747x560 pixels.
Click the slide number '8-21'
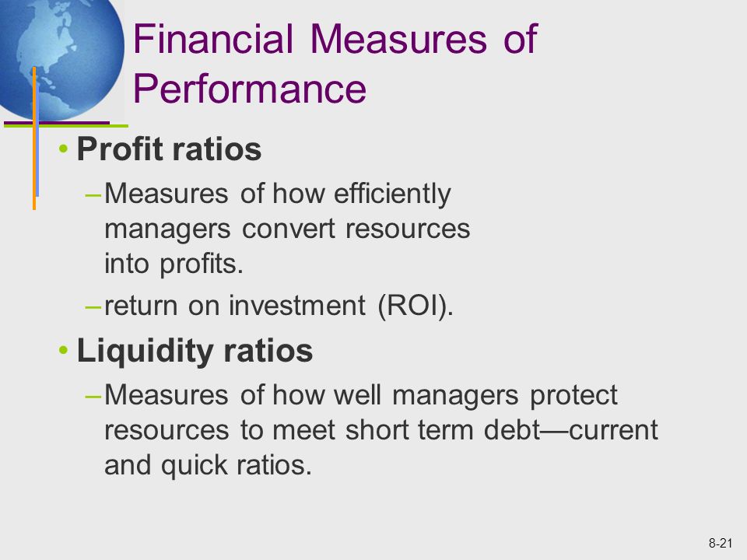point(721,544)
